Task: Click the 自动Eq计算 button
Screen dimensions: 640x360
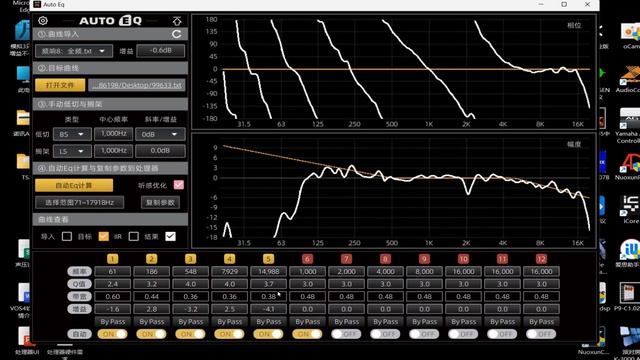Action: click(x=74, y=185)
